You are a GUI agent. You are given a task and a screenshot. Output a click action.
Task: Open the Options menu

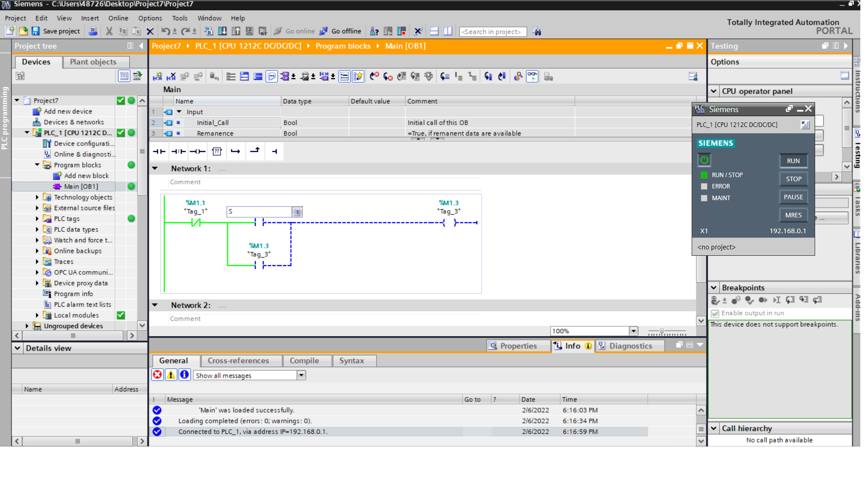150,18
